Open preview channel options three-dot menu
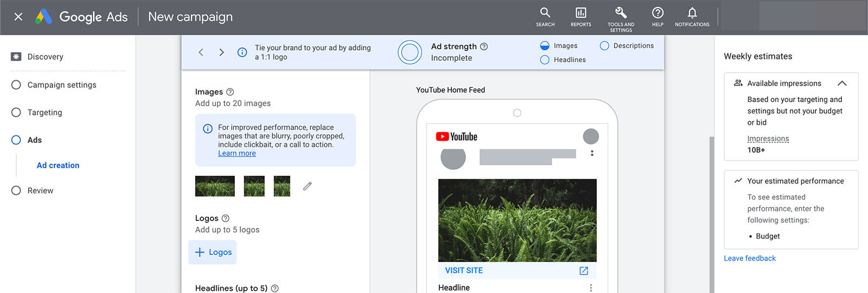Image resolution: width=868 pixels, height=293 pixels. (592, 154)
